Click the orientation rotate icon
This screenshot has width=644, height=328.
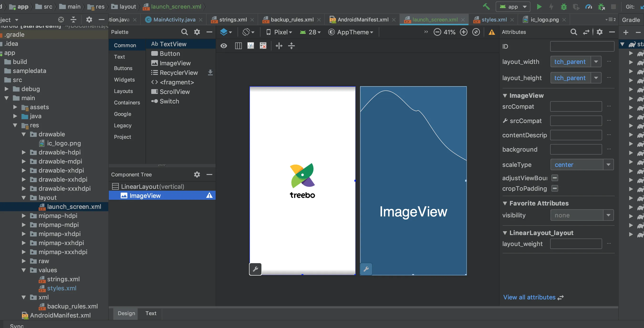pyautogui.click(x=246, y=32)
